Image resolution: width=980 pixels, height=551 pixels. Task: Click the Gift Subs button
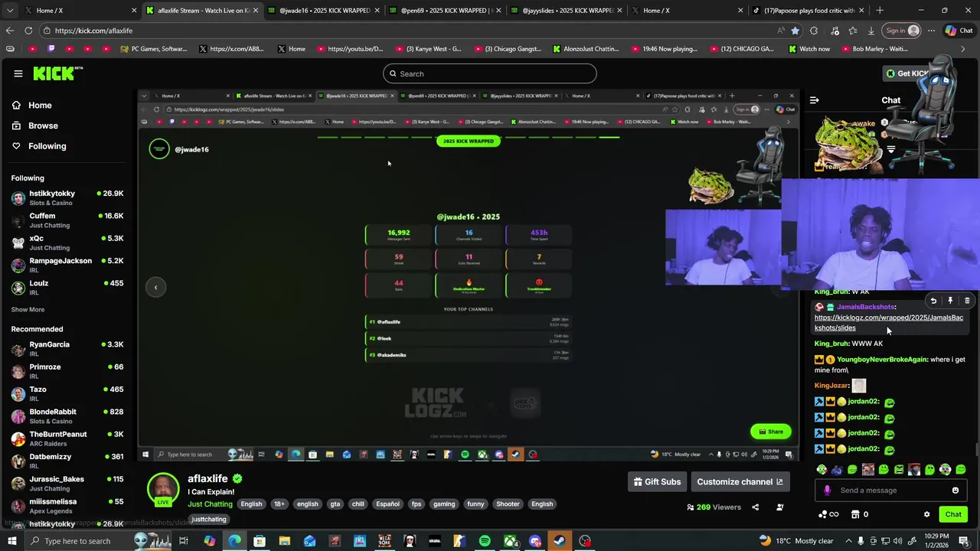tap(656, 482)
